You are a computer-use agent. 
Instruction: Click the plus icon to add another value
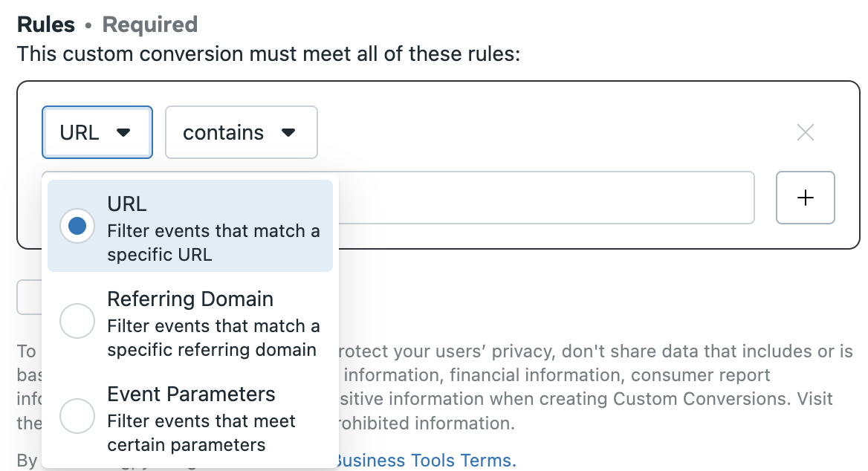tap(805, 198)
